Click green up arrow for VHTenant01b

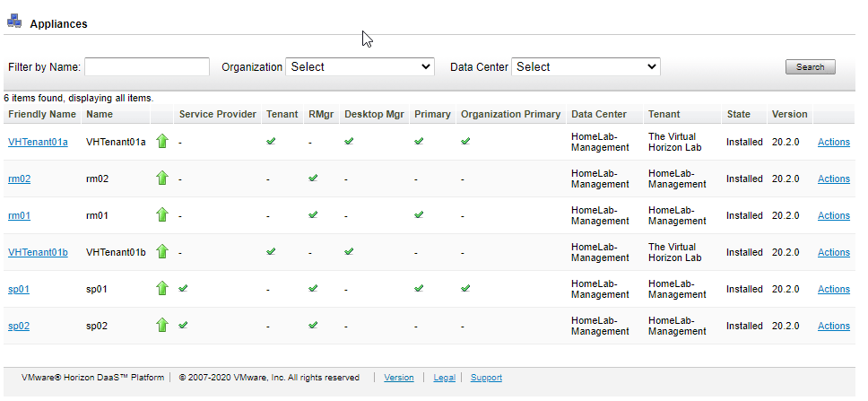point(162,251)
